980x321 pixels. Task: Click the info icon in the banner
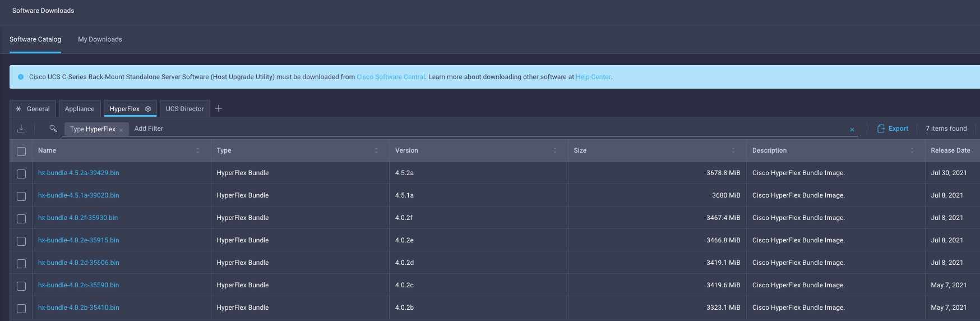point(21,77)
